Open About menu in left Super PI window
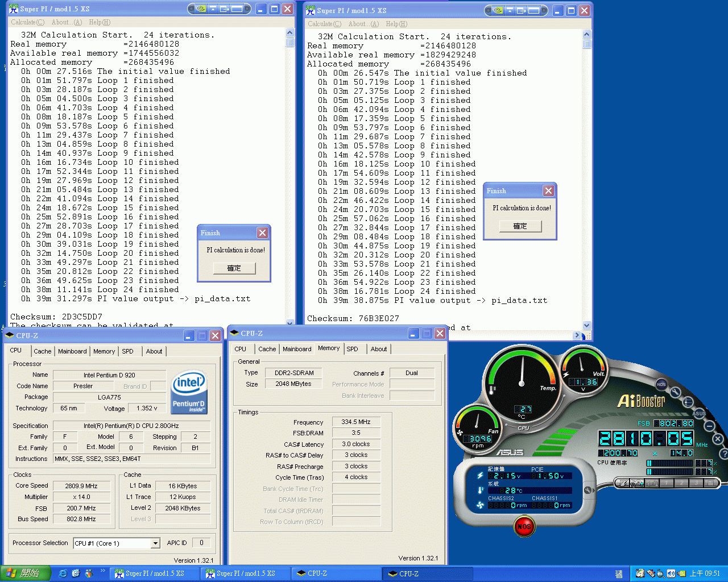The image size is (728, 582). point(67,22)
